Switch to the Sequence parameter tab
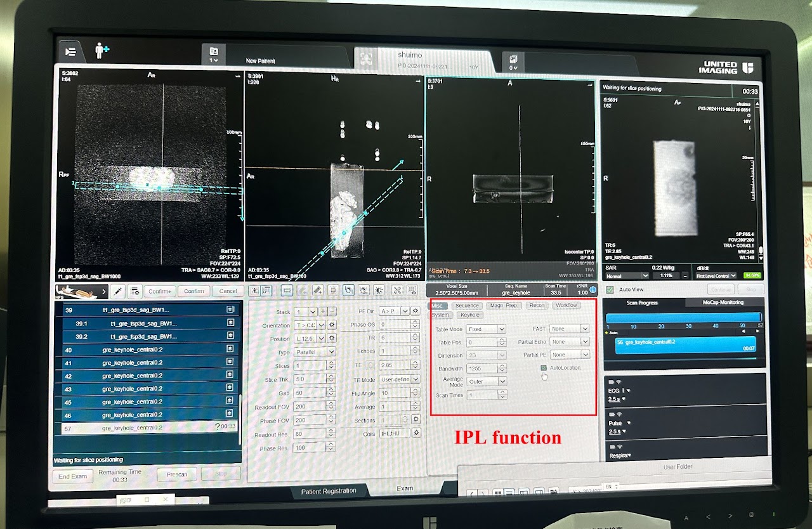Viewport: 812px width, 529px height. coord(467,306)
